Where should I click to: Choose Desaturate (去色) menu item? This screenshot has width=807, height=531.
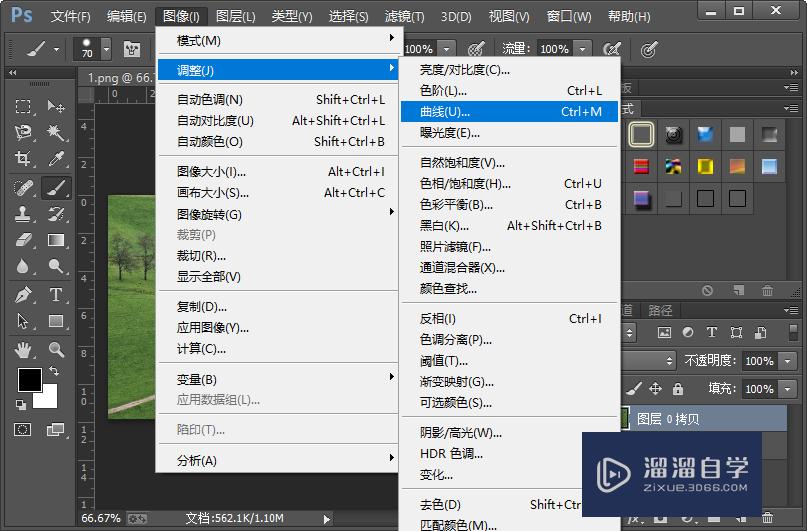491,504
